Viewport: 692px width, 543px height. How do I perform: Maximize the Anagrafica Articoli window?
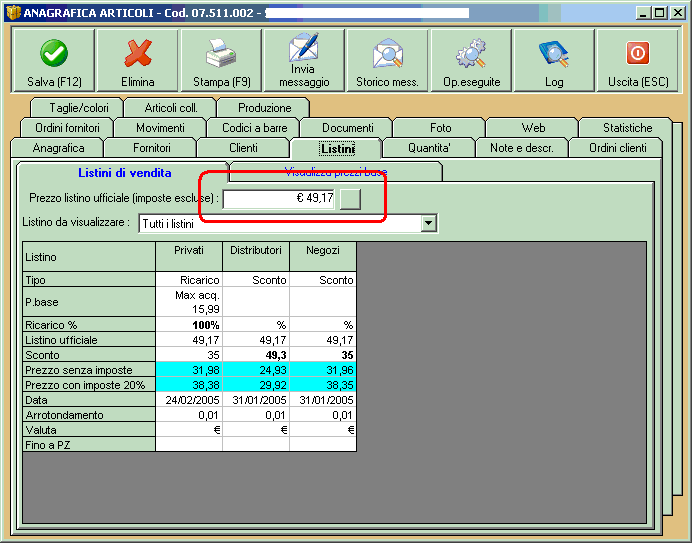click(x=660, y=13)
